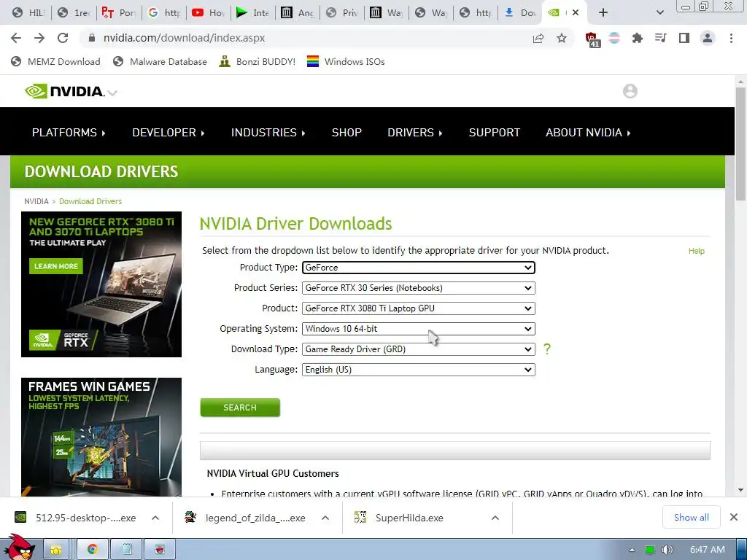
Task: Open the tab search chevron
Action: tap(659, 12)
